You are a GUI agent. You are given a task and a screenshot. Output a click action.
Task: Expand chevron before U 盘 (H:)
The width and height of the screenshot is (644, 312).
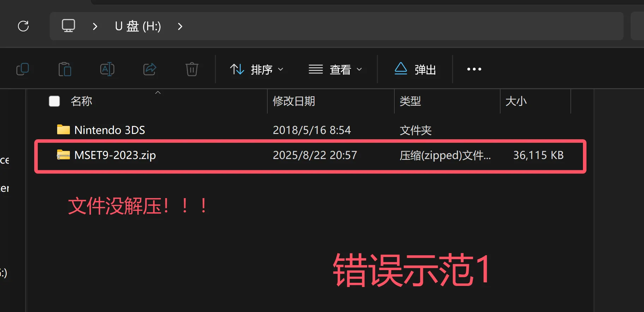click(x=95, y=26)
